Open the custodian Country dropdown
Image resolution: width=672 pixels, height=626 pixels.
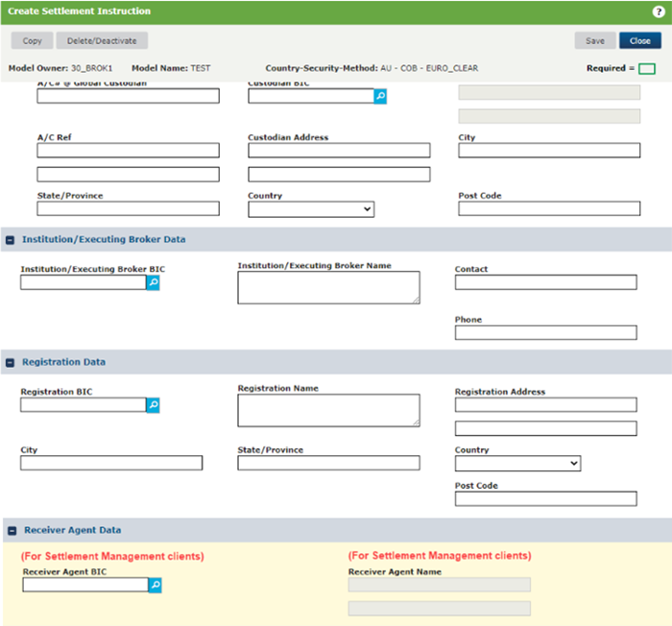click(x=310, y=209)
